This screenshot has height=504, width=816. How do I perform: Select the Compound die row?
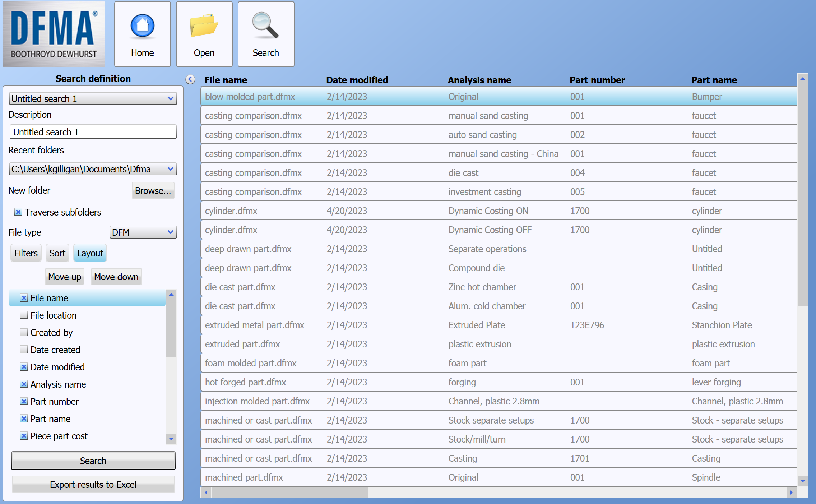[x=499, y=268]
